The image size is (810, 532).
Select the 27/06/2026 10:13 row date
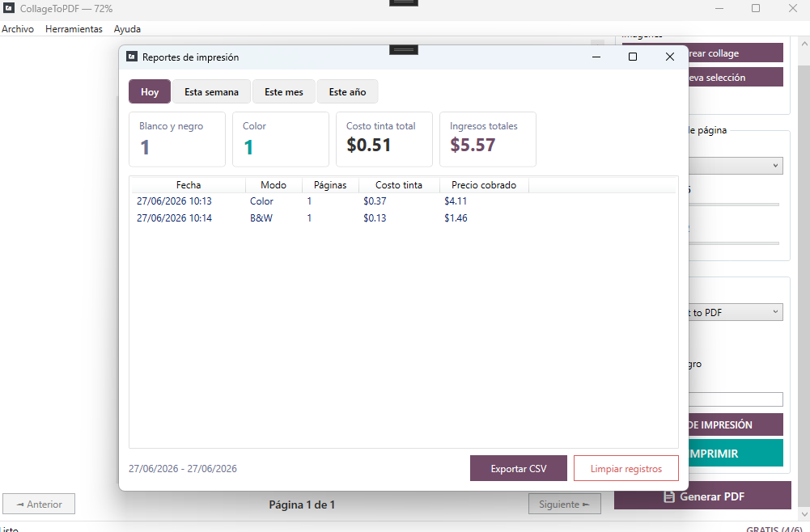click(174, 201)
